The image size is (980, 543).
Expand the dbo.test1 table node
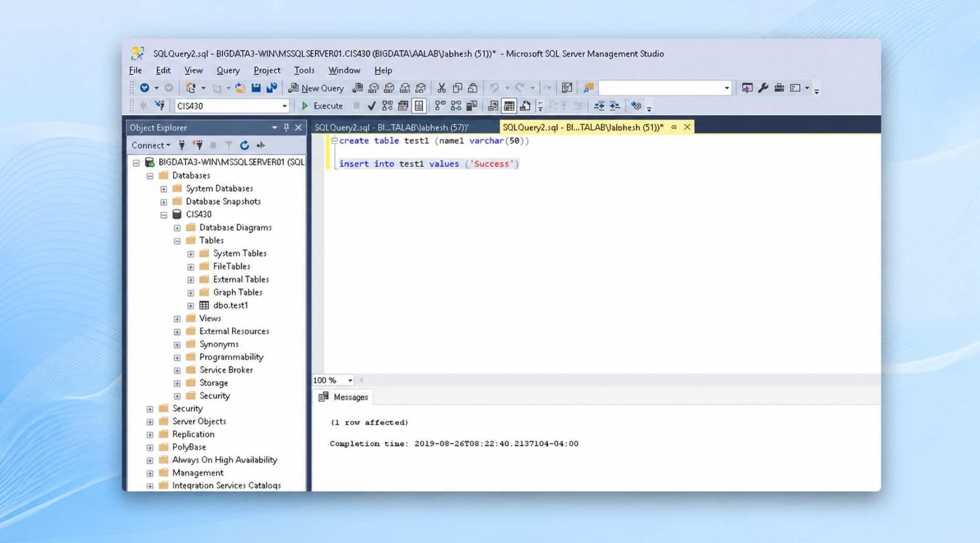pyautogui.click(x=191, y=306)
